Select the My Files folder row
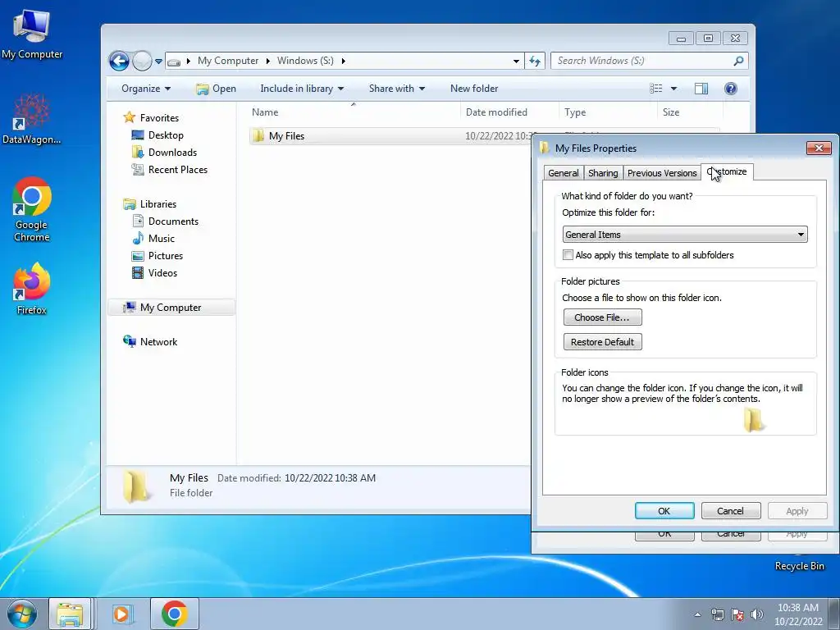 (x=391, y=136)
